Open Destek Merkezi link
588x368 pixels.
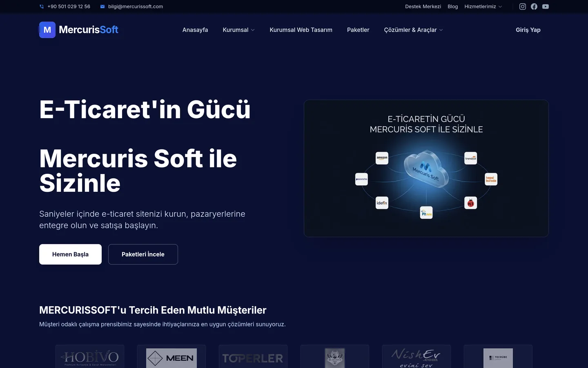(423, 7)
